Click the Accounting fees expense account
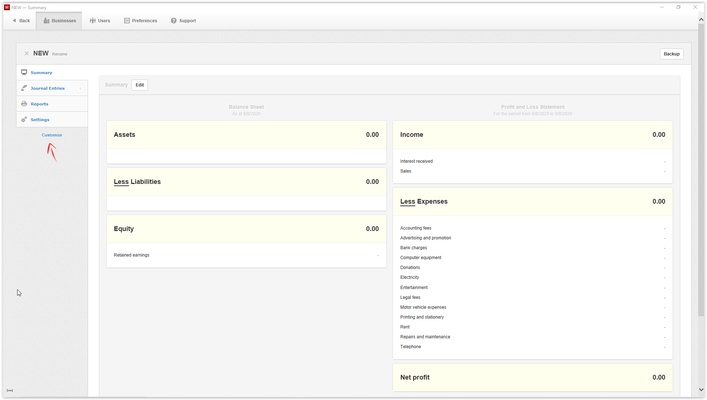This screenshot has width=707, height=400. [x=416, y=228]
